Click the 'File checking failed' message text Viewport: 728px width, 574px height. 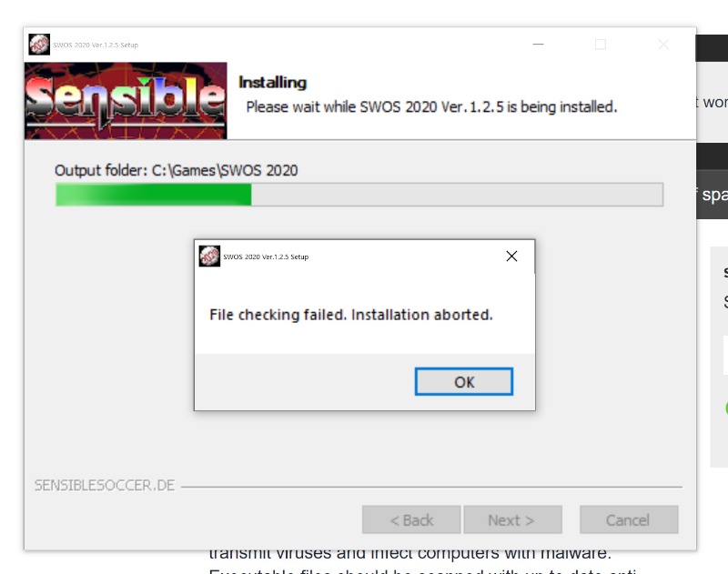click(350, 315)
